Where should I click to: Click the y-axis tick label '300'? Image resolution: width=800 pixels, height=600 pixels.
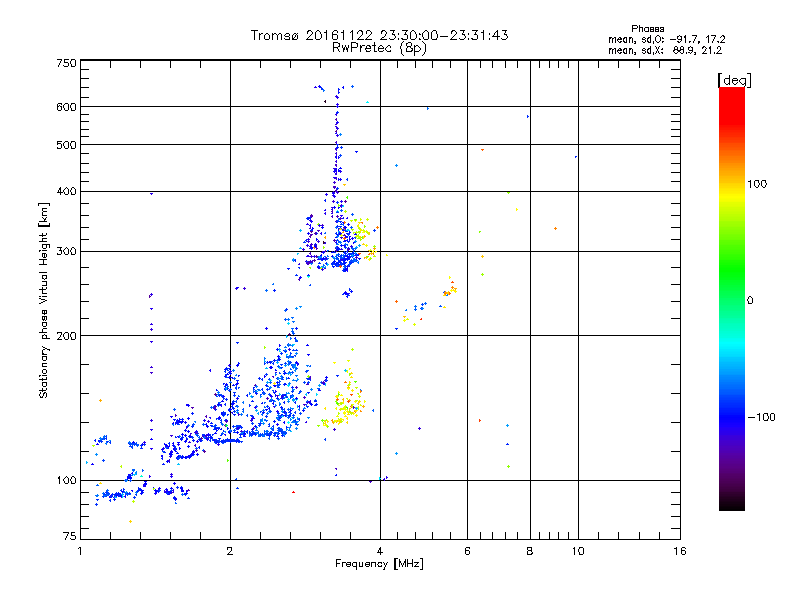pos(66,251)
